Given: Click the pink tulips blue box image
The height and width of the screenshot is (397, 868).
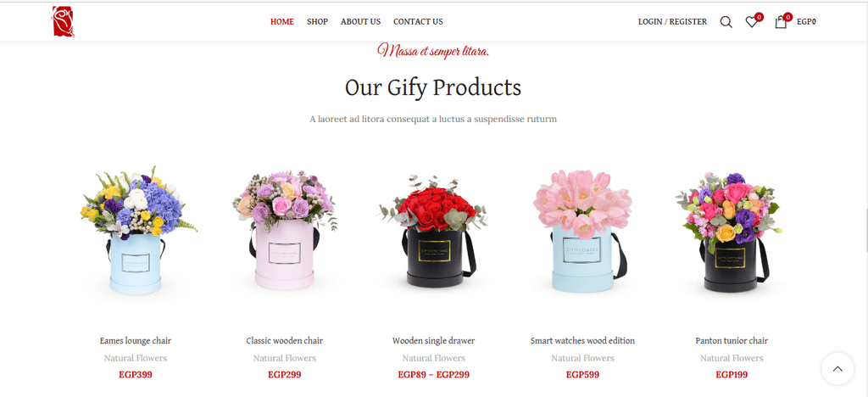Looking at the screenshot, I should pos(582,231).
